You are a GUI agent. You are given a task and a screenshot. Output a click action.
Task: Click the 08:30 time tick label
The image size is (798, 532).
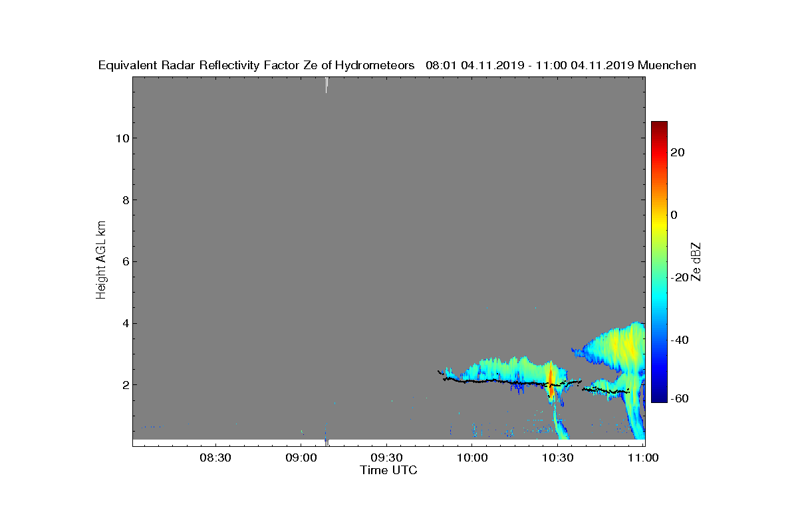pyautogui.click(x=215, y=458)
